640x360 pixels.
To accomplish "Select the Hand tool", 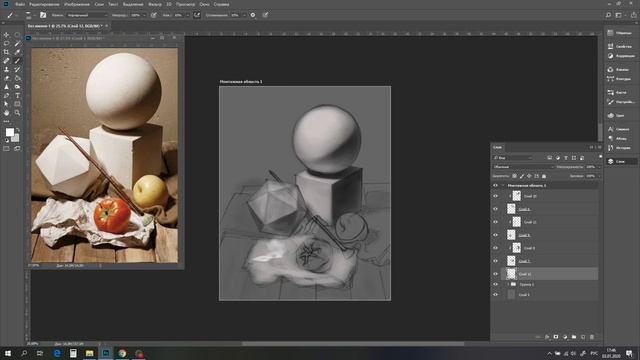I will point(7,113).
